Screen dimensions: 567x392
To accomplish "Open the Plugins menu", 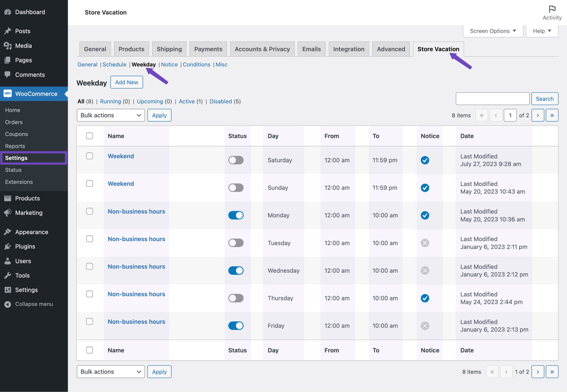I will point(25,246).
